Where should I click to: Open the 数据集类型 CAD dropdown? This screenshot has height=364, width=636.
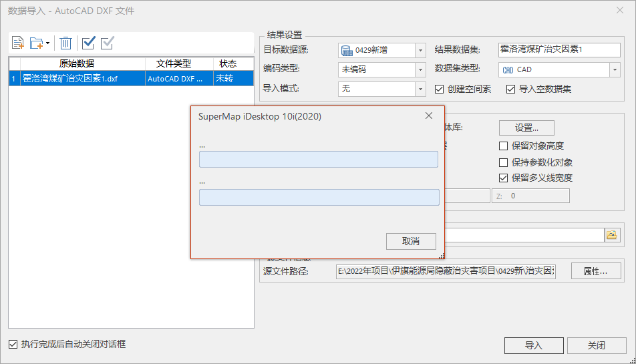[615, 69]
